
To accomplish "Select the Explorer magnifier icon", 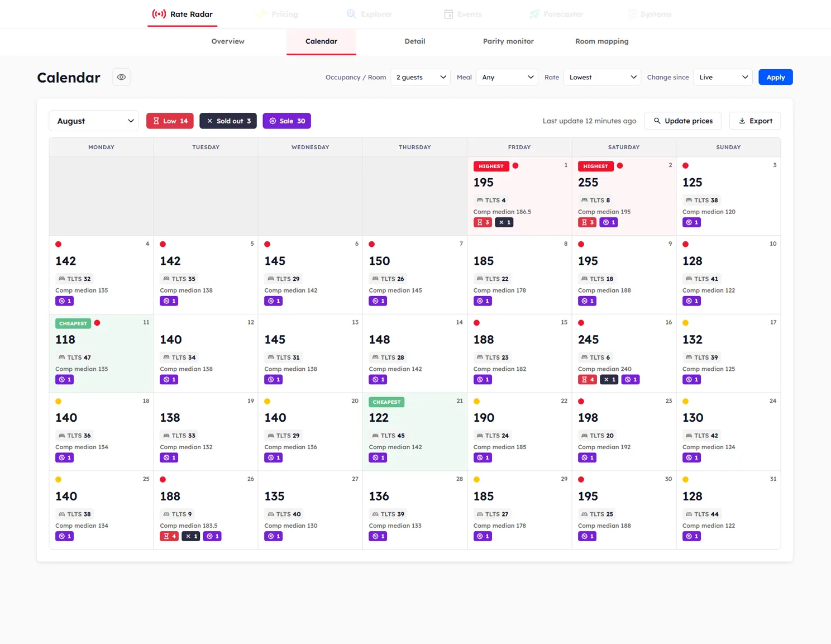I will coord(351,14).
